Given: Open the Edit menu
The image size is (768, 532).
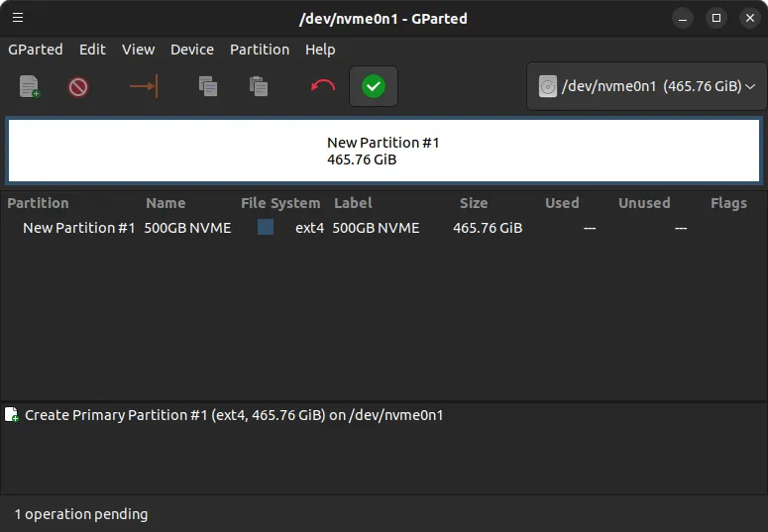Looking at the screenshot, I should (92, 50).
